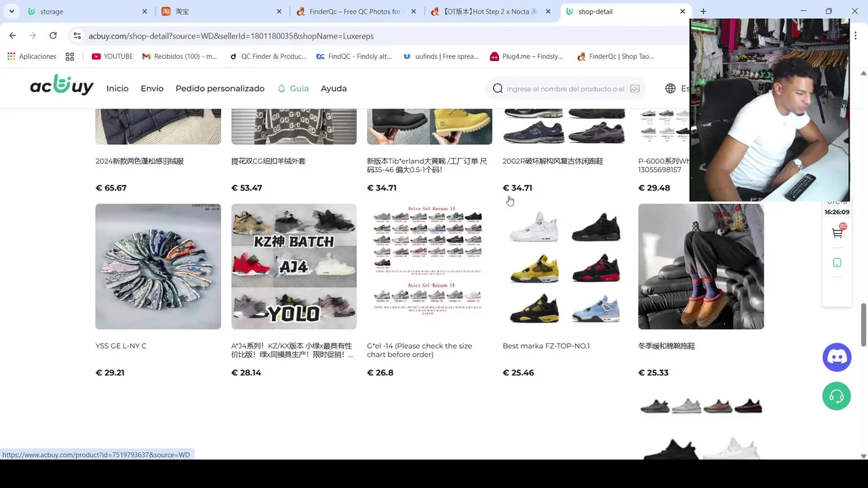
Task: Open the 2002R sneakers product image
Action: pos(565,127)
